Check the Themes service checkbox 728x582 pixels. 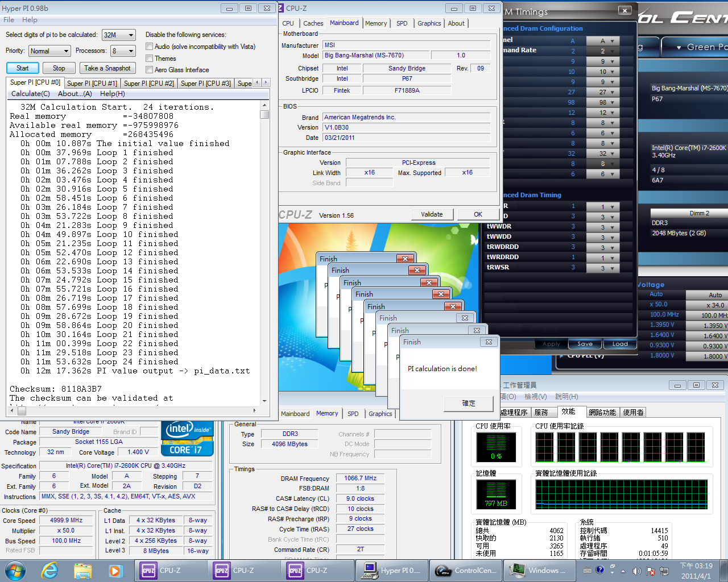(x=150, y=59)
